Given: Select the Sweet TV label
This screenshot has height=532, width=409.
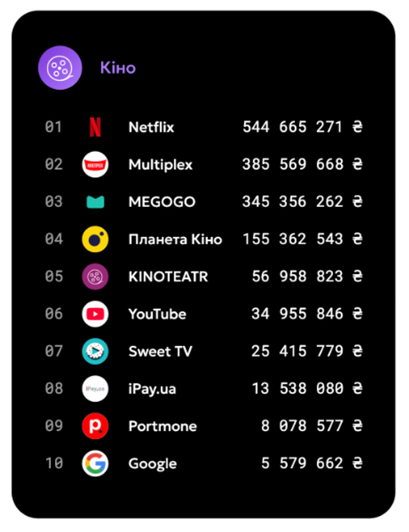Looking at the screenshot, I should (160, 351).
